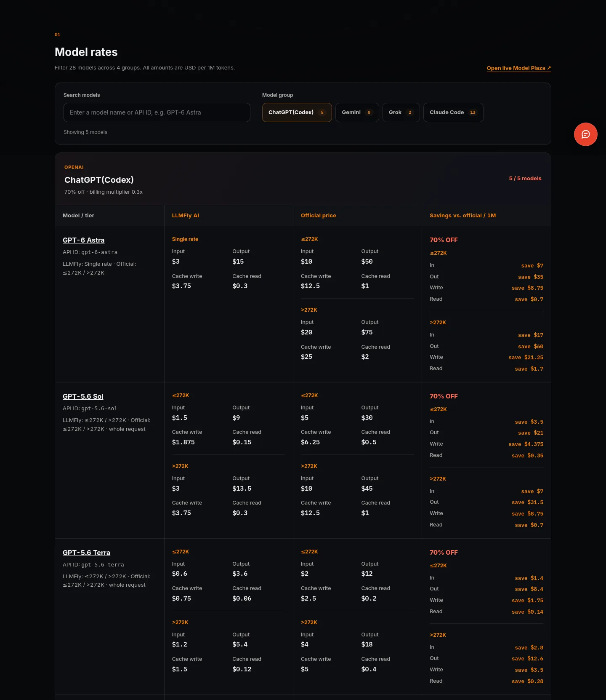The image size is (606, 700).
Task: Click 'API ID: gpt-6-astra' text
Action: pos(90,252)
